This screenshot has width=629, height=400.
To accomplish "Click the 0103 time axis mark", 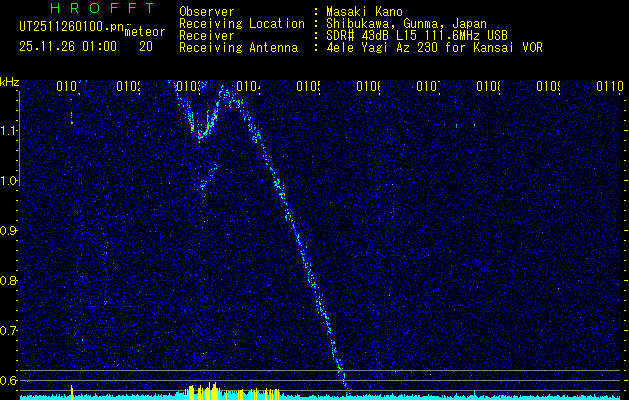I will 189,86.
